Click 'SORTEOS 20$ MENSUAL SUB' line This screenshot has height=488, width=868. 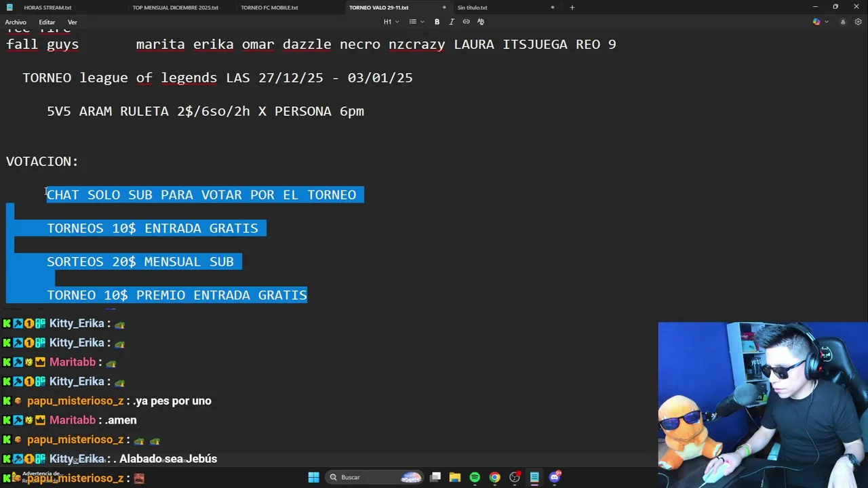click(x=140, y=262)
